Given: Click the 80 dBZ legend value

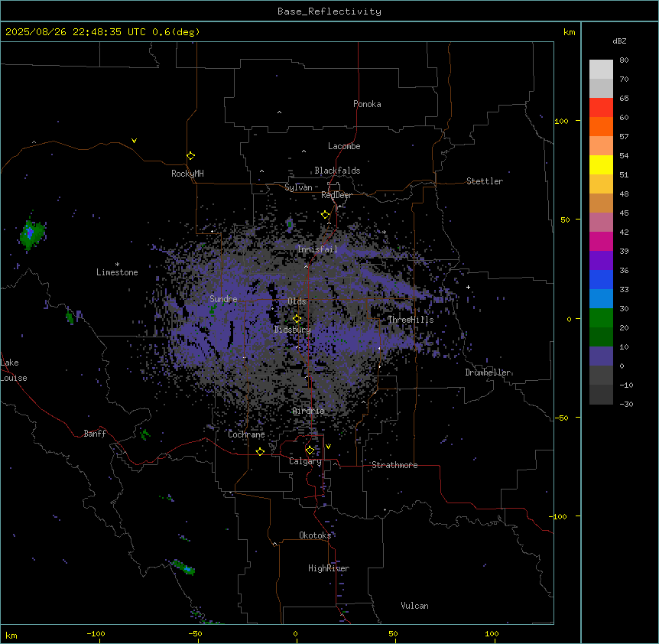Looking at the screenshot, I should point(624,60).
